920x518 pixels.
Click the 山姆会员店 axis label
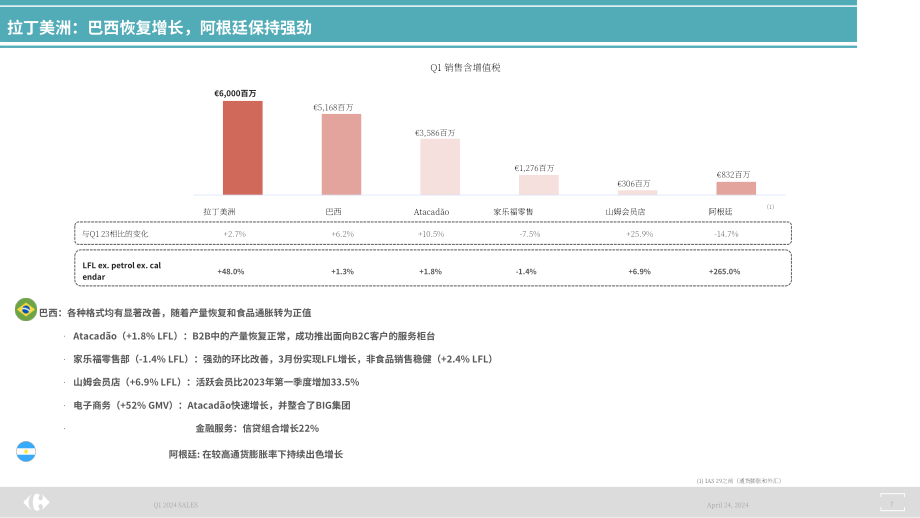point(625,212)
